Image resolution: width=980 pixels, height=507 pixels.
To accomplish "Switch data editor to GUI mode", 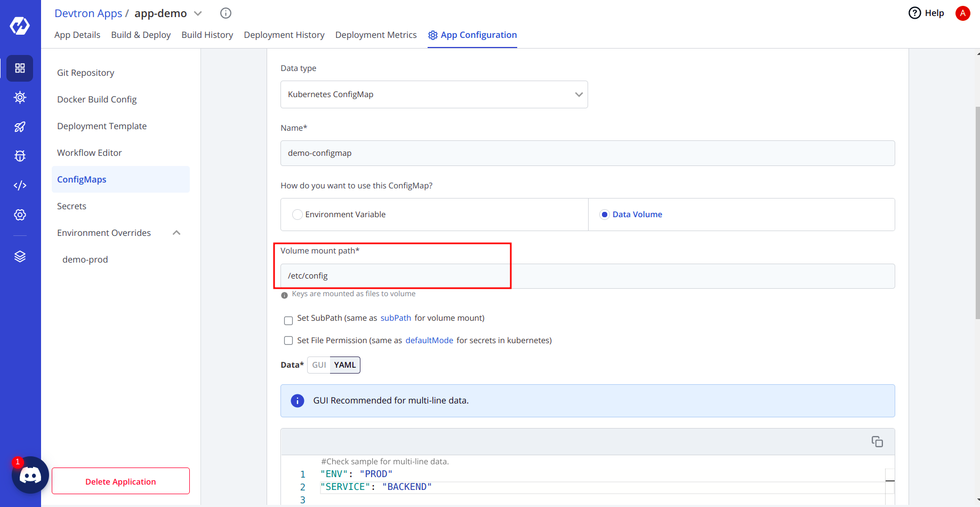I will click(319, 365).
